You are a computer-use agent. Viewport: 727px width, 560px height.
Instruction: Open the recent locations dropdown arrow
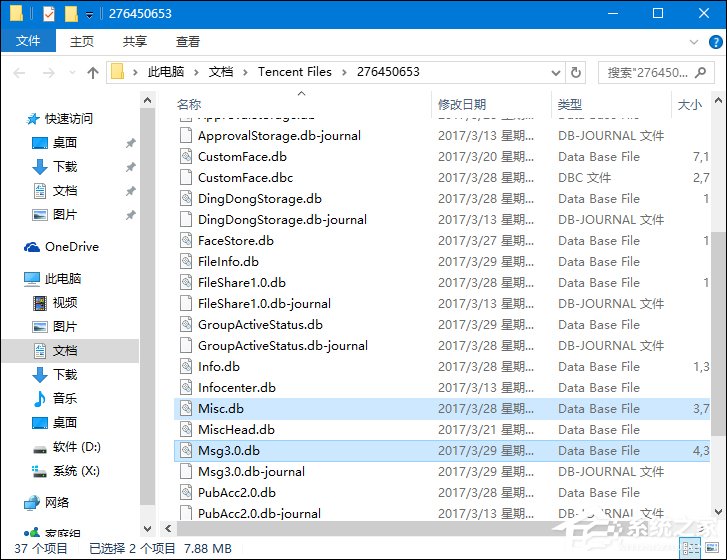71,73
